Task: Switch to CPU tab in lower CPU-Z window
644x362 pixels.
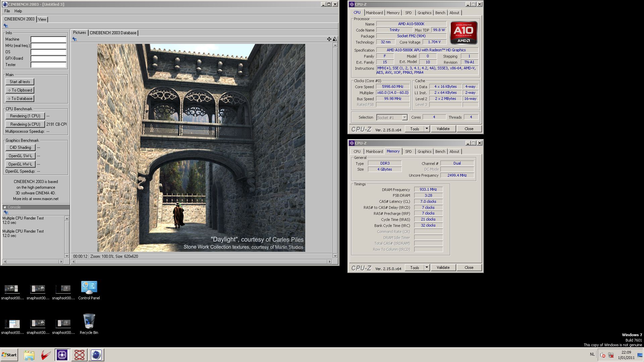Action: (357, 152)
